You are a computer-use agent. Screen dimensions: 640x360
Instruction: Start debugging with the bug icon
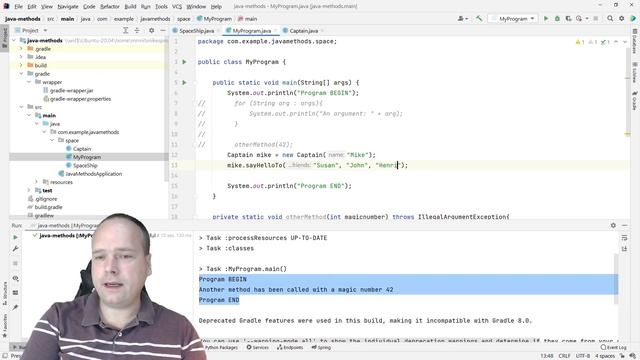[x=557, y=18]
